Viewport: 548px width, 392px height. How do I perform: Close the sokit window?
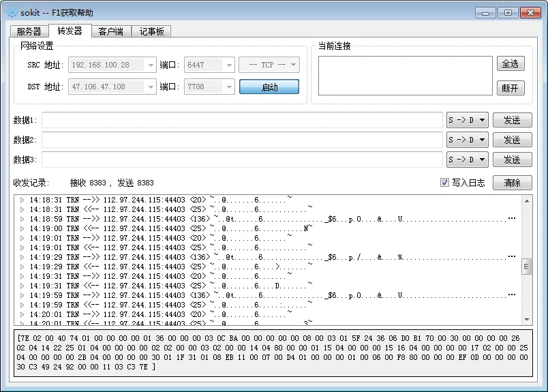tap(530, 13)
